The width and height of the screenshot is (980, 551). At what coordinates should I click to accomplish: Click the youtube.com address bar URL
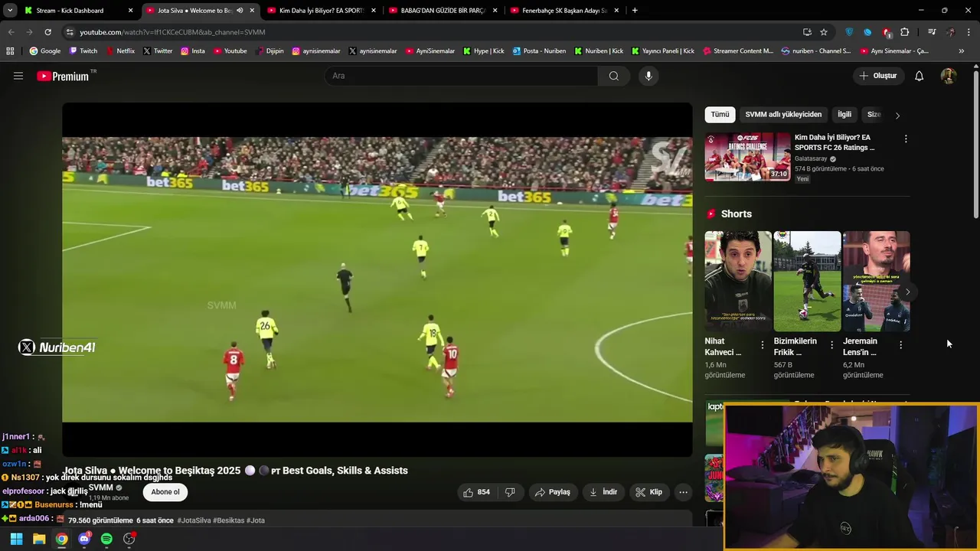click(x=172, y=32)
